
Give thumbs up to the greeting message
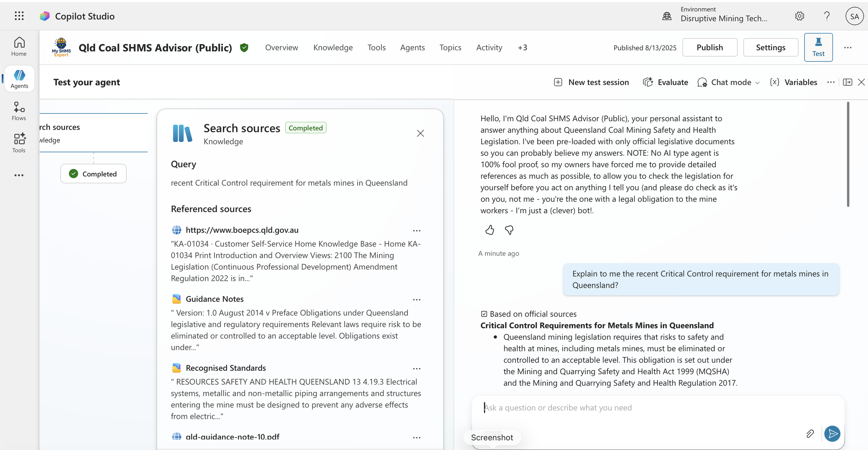[x=490, y=230]
